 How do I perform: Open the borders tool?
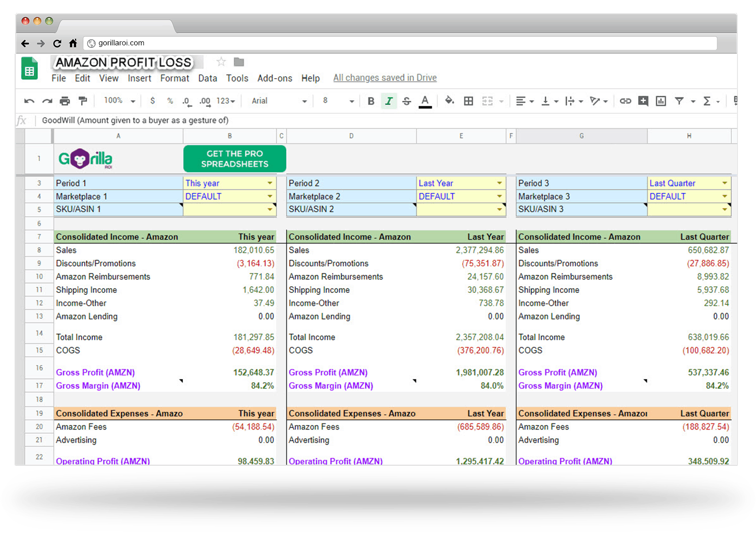click(468, 101)
